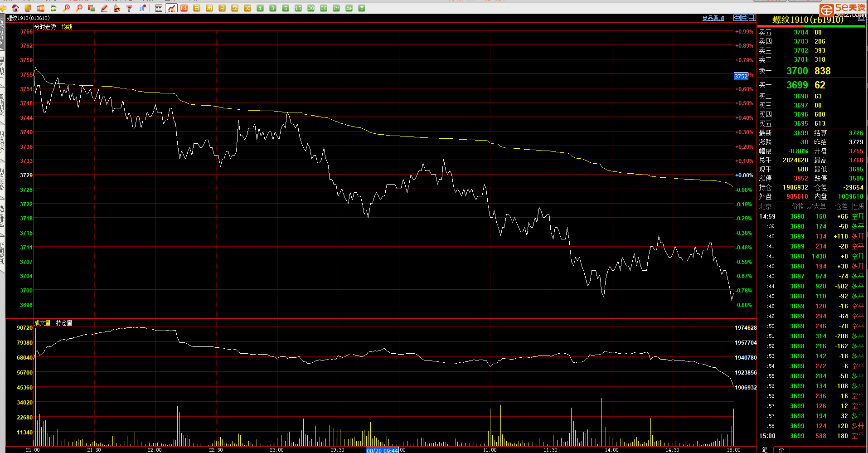Go to the next contract arrow
The width and height of the screenshot is (868, 453).
(745, 18)
